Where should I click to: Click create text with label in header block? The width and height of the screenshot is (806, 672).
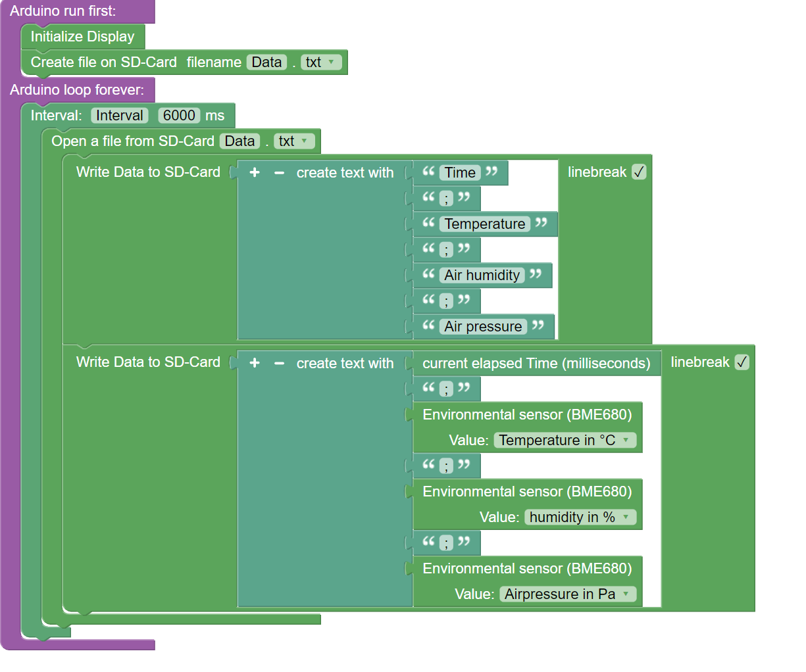[x=345, y=173]
